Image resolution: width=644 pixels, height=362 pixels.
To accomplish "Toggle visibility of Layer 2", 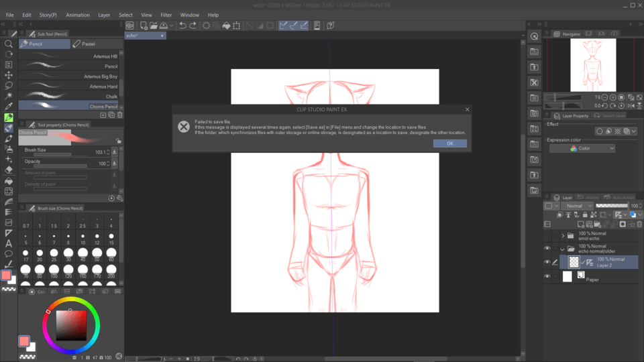I will click(x=547, y=262).
